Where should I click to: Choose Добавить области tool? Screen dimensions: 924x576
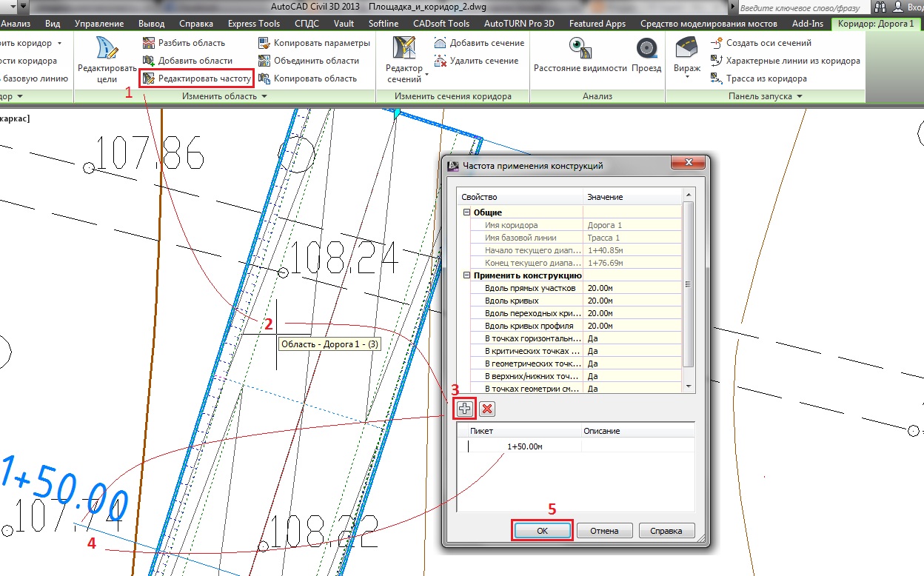(187, 61)
